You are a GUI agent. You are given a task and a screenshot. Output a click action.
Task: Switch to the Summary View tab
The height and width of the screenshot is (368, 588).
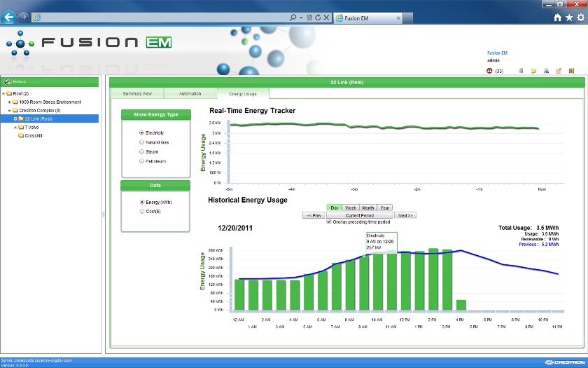(x=137, y=93)
